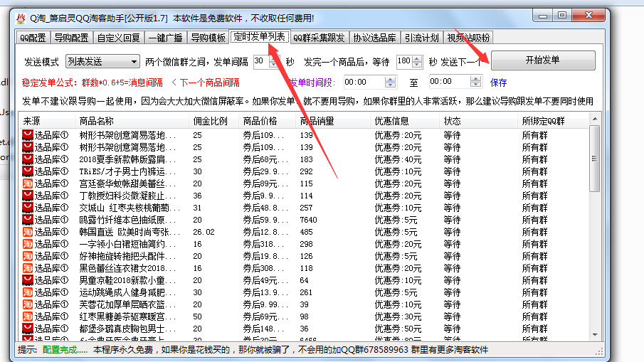644x362 pixels.
Task: Sort by the 状态 column header
Action: click(478, 121)
